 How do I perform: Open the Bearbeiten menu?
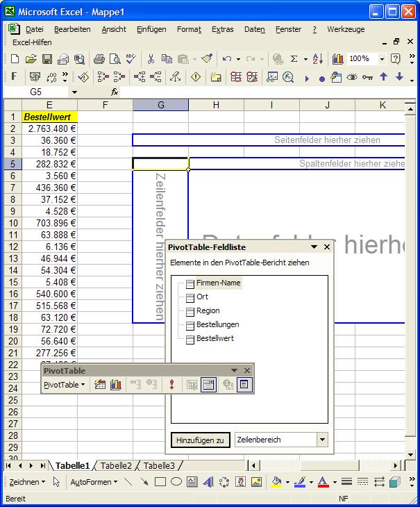click(72, 29)
